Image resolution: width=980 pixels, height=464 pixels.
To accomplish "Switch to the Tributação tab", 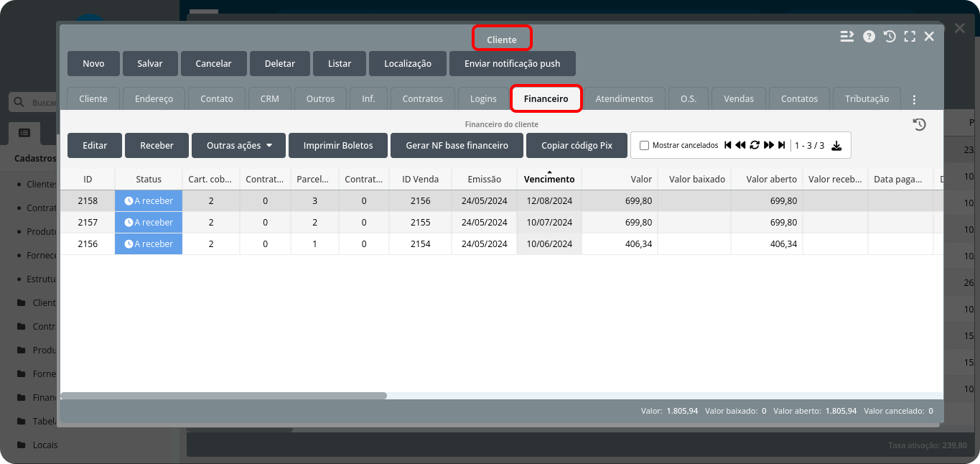I will [867, 98].
